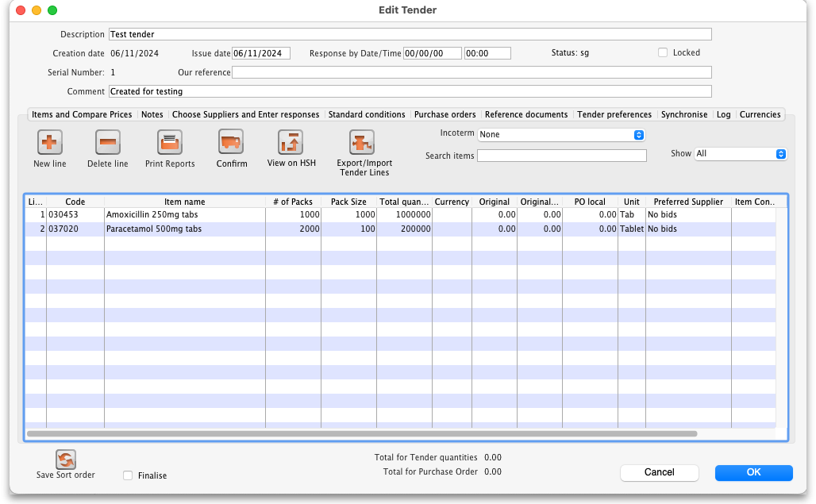The height and width of the screenshot is (504, 816).
Task: Open Print Reports
Action: coord(170,143)
